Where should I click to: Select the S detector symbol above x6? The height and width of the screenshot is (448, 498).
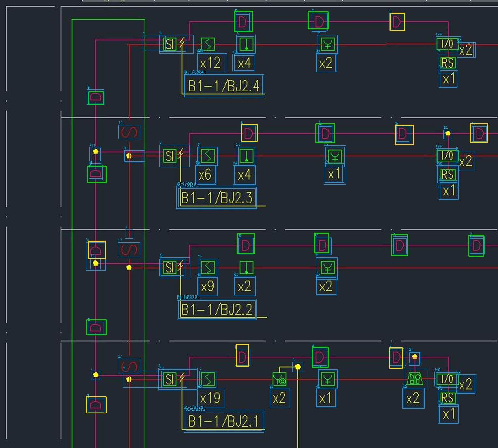[208, 156]
